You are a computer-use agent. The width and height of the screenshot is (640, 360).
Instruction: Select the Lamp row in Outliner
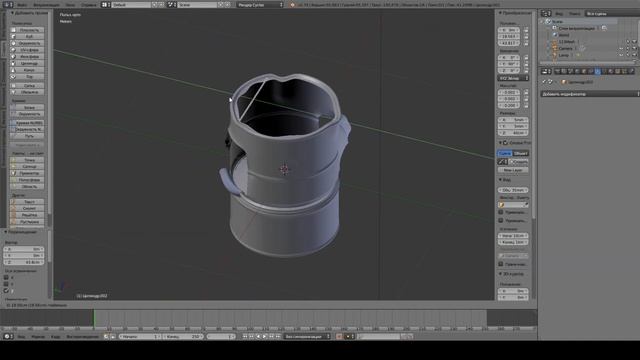pos(564,55)
